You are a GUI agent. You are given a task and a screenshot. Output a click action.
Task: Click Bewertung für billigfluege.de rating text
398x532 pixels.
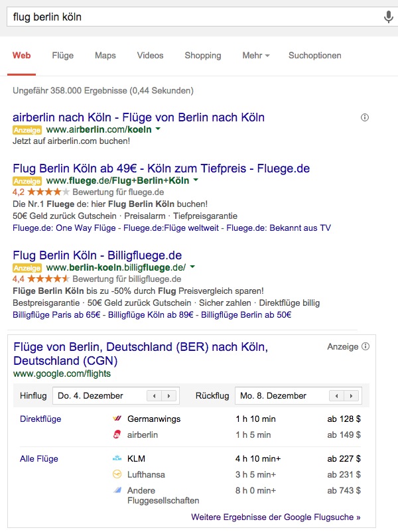pyautogui.click(x=127, y=279)
